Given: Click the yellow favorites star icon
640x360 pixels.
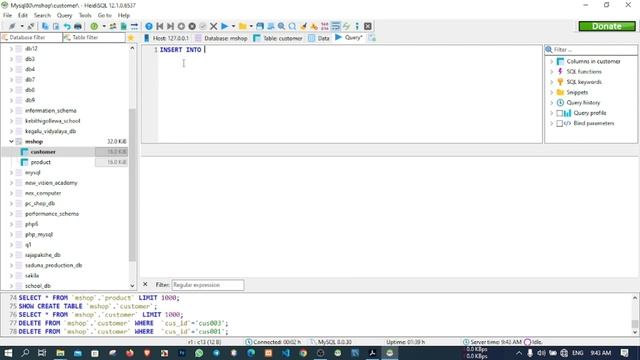Looking at the screenshot, I should pyautogui.click(x=131, y=38).
